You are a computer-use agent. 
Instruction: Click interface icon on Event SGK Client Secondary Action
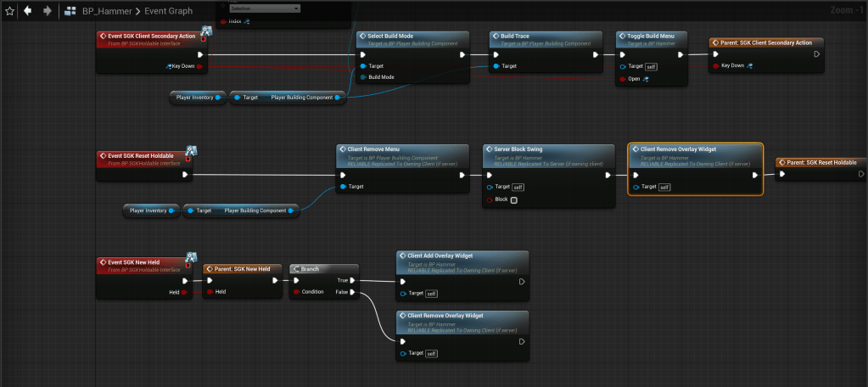pyautogui.click(x=206, y=31)
